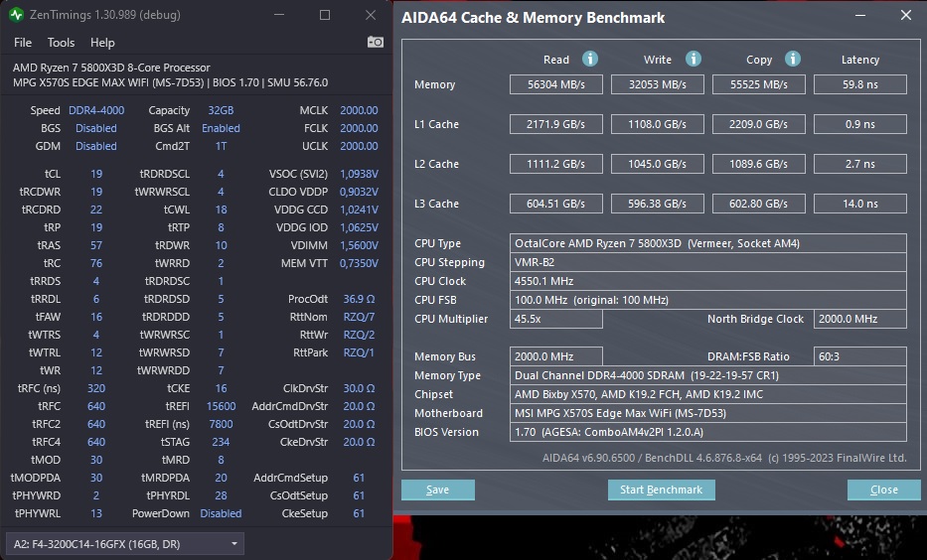Open the Help menu in ZenTimings
Screen dimensions: 927x560
point(102,43)
